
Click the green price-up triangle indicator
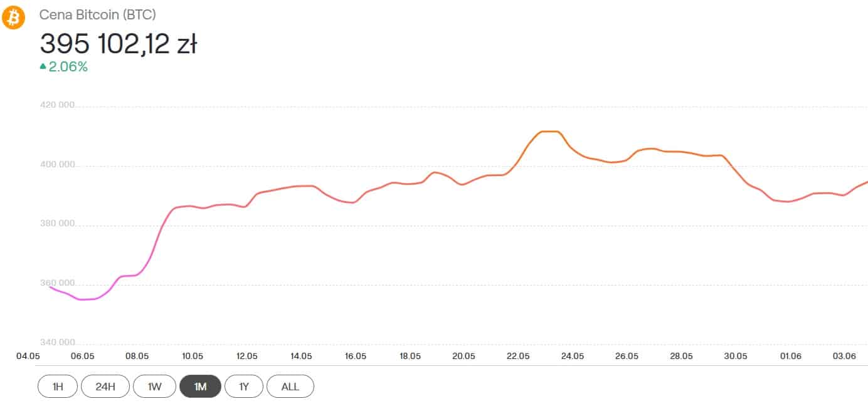tap(43, 66)
